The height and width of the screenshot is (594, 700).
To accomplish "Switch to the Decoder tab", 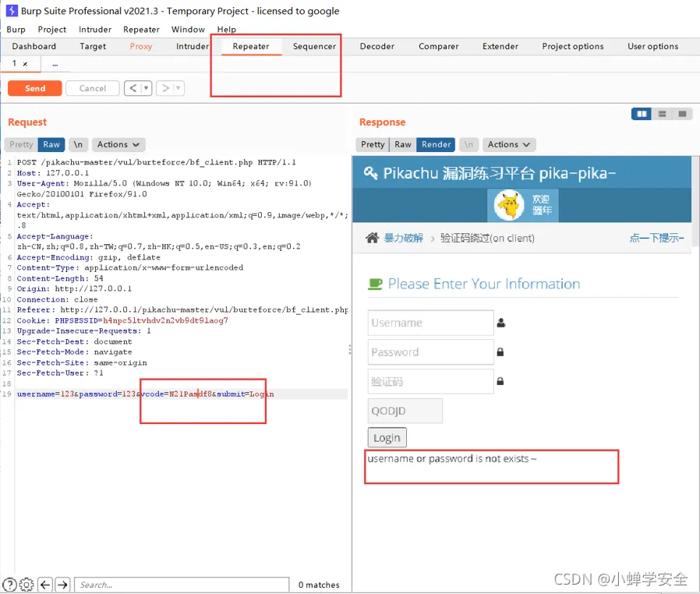I will (x=377, y=47).
